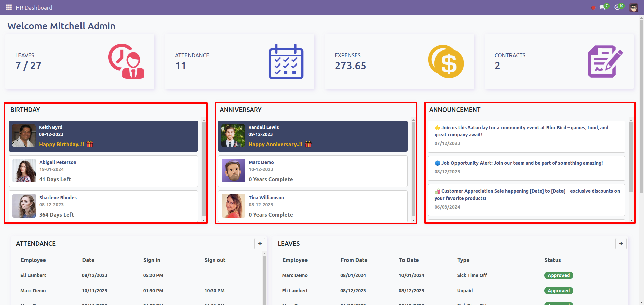Click the plus button in Attendance panel
The height and width of the screenshot is (305, 644).
(260, 244)
